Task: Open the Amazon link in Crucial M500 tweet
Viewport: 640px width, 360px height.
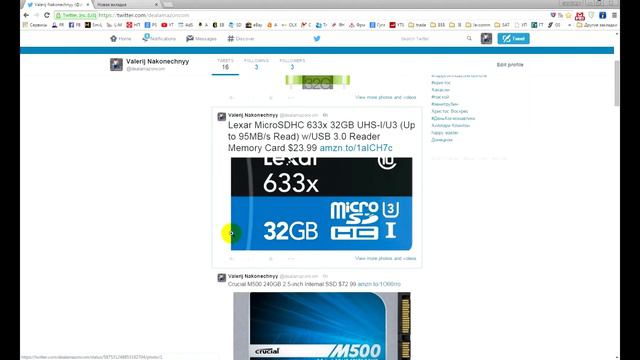Action: point(379,284)
